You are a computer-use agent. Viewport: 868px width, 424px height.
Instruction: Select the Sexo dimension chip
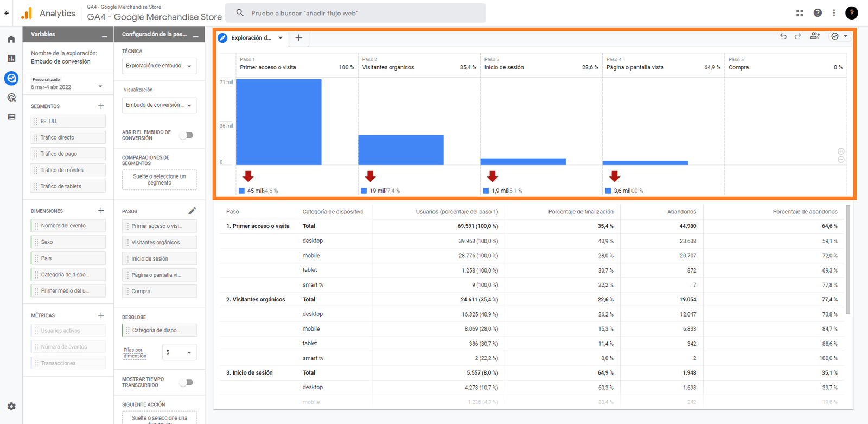[68, 242]
